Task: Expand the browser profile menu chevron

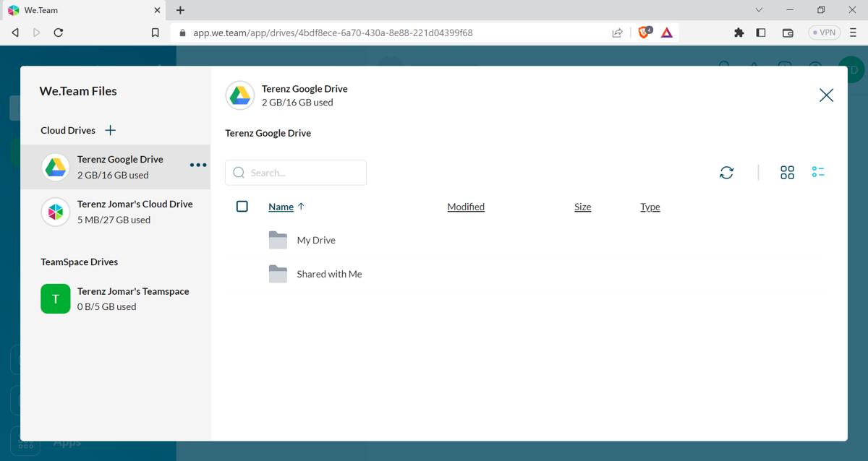Action: pyautogui.click(x=759, y=10)
